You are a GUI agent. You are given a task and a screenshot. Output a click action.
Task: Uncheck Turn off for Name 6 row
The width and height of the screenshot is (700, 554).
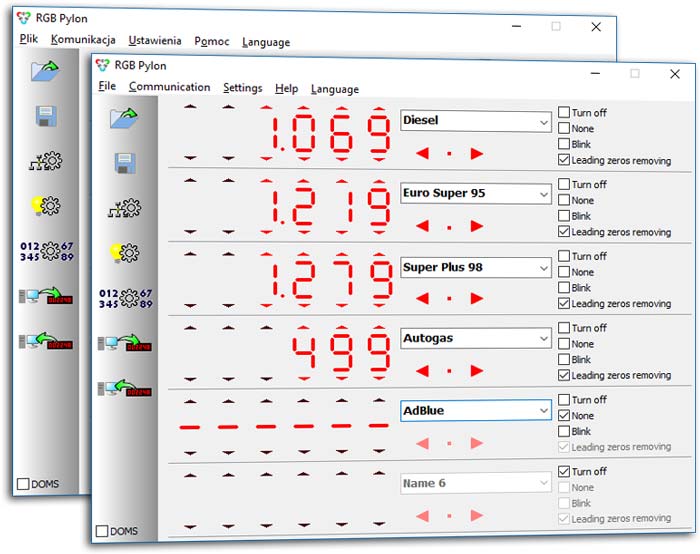click(564, 472)
